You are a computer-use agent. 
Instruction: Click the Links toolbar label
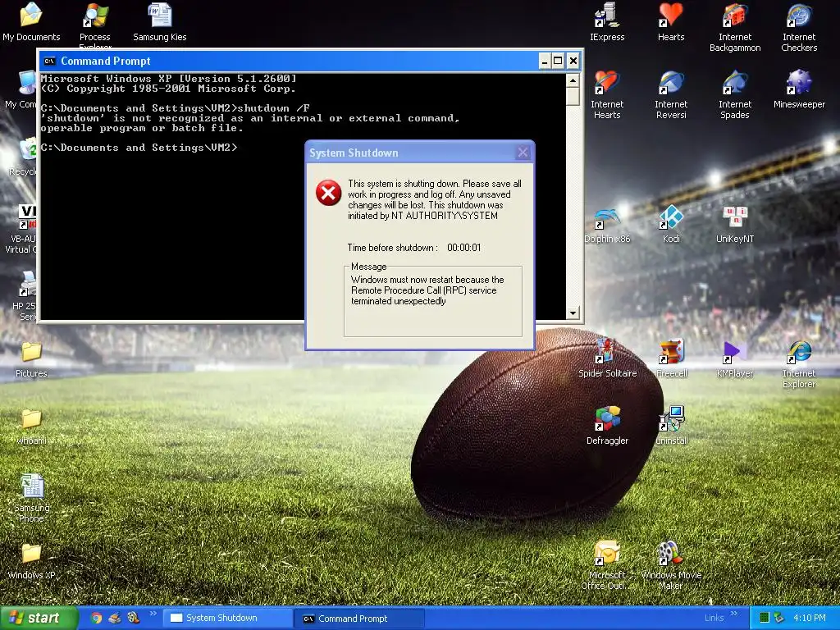(714, 619)
